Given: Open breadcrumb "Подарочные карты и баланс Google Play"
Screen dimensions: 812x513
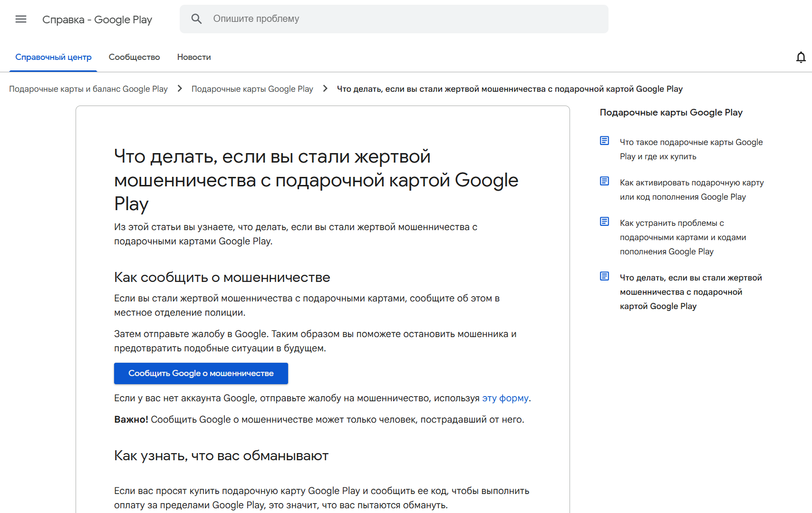Looking at the screenshot, I should tap(88, 89).
